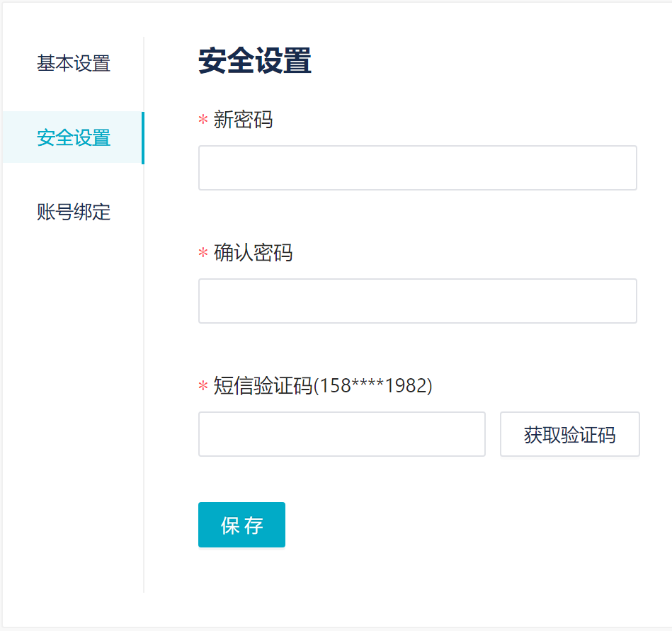Click the required asterisk beside 确认密码

click(x=203, y=254)
